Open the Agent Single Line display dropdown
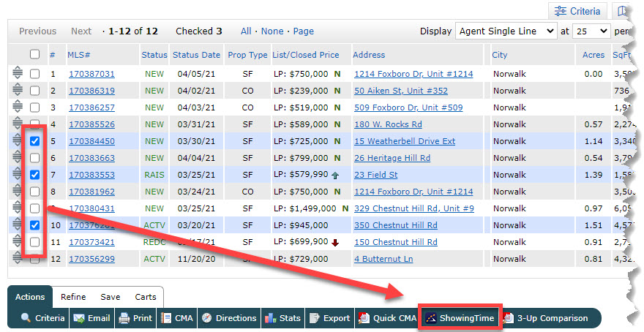644x332 pixels. pos(506,31)
